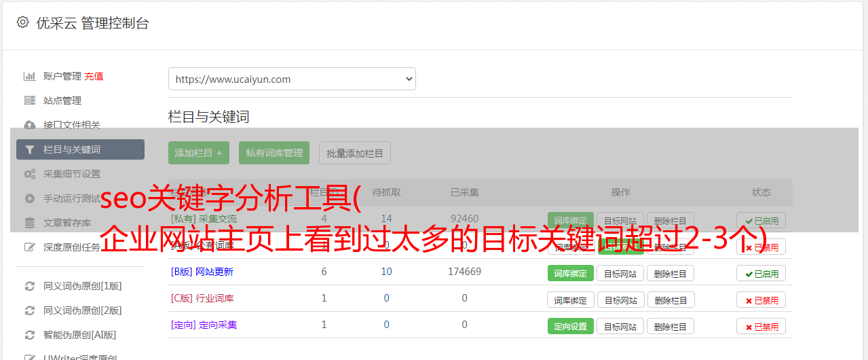Open 文章暂存库 in the sidebar
The height and width of the screenshot is (360, 868).
point(67,223)
